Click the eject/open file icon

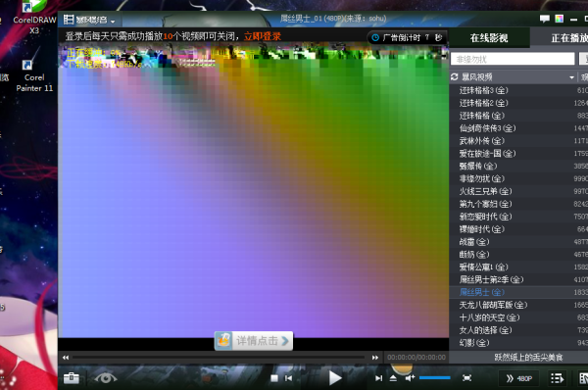(393, 378)
